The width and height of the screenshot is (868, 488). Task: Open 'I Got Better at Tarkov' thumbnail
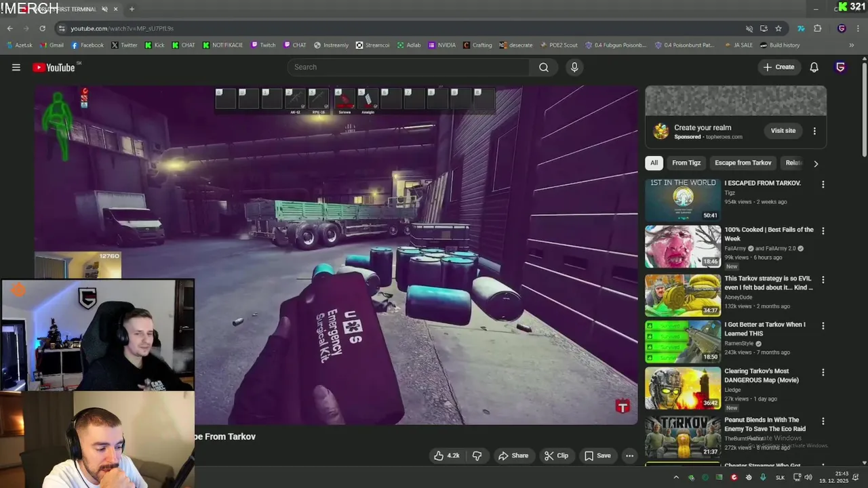683,342
